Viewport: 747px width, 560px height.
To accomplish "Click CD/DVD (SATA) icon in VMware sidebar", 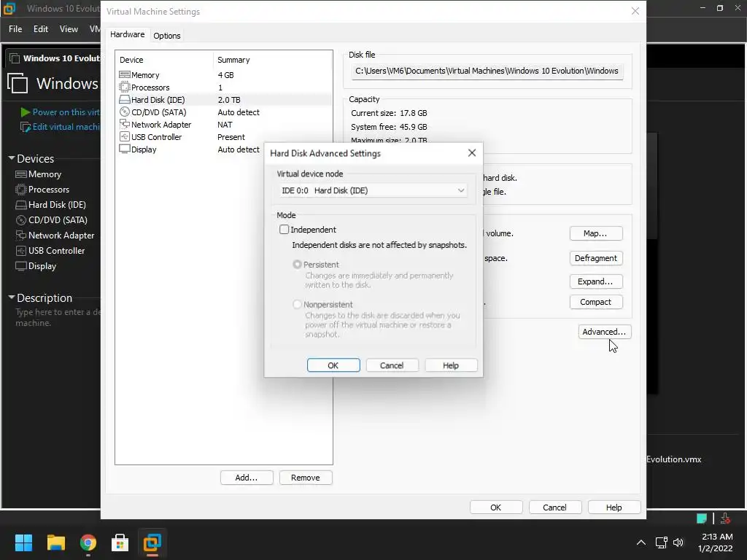I will (x=21, y=220).
